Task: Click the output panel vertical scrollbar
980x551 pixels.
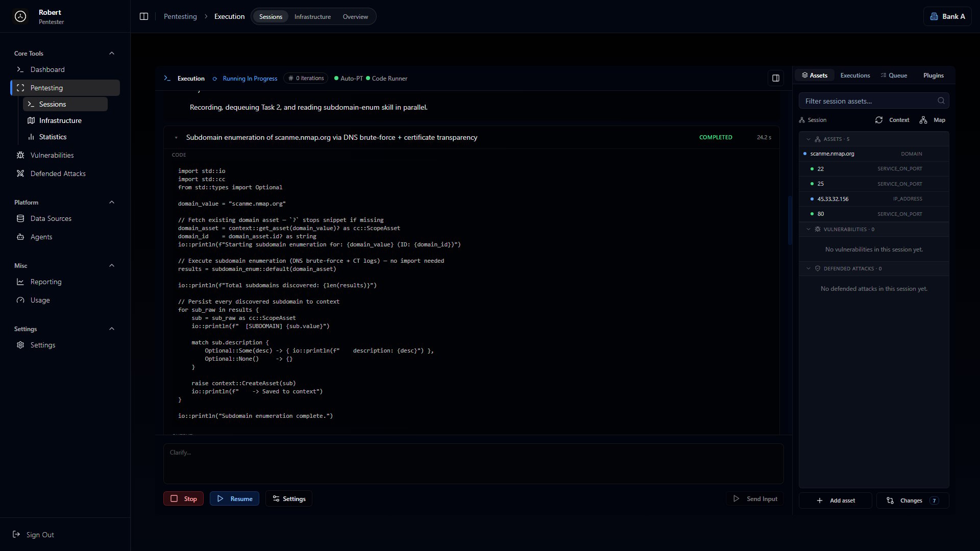Action: 790,220
